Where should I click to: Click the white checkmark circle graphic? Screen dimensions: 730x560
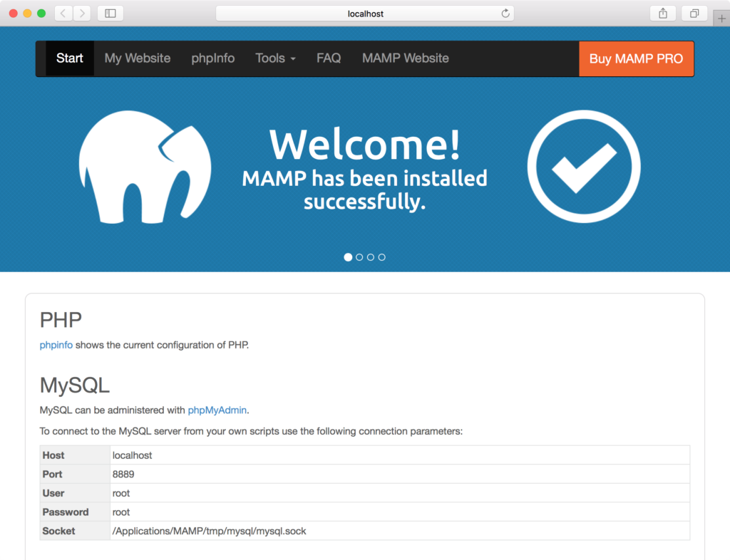coord(584,167)
